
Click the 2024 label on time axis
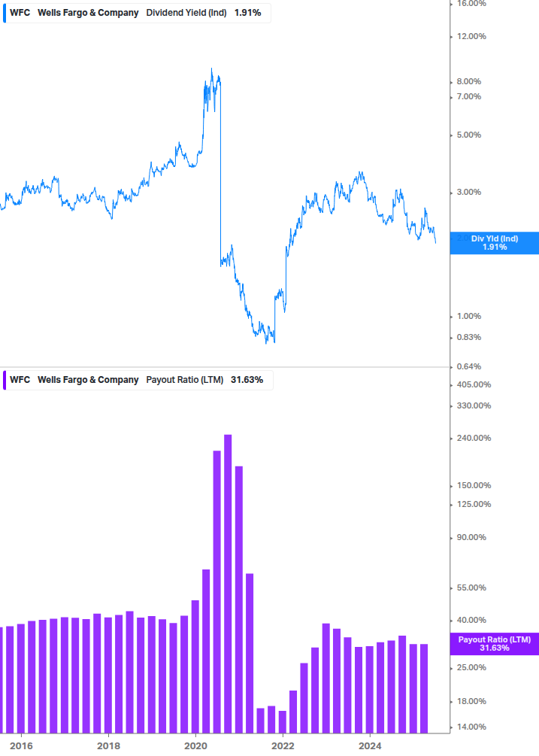pos(370,746)
